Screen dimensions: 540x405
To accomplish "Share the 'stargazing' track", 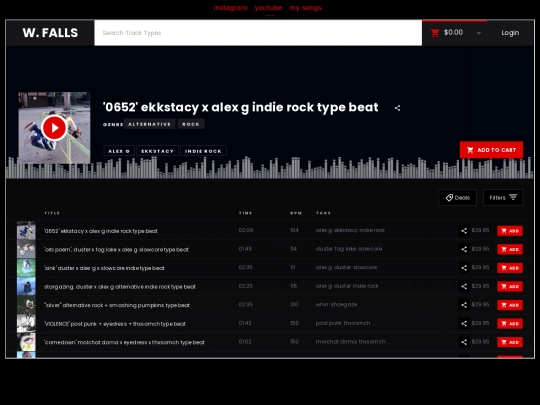I will [x=464, y=286].
